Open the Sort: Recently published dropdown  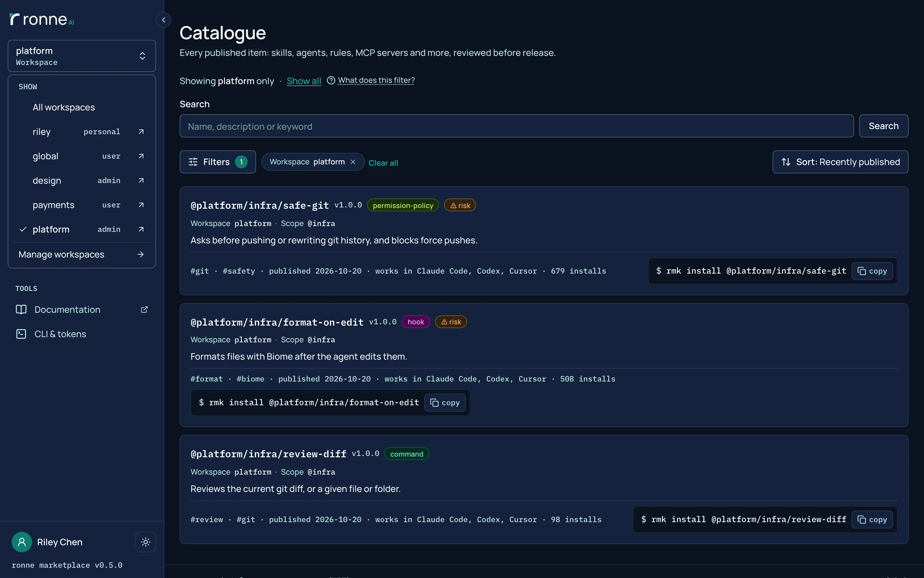click(840, 162)
